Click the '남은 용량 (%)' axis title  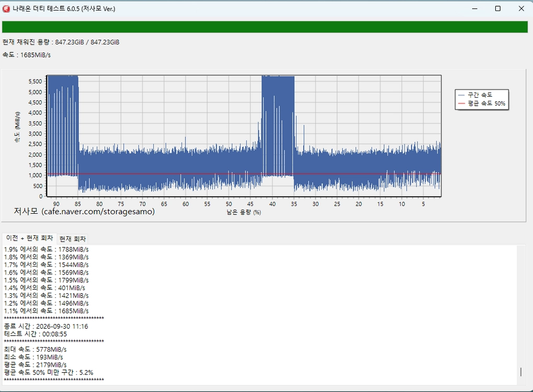[x=244, y=212]
